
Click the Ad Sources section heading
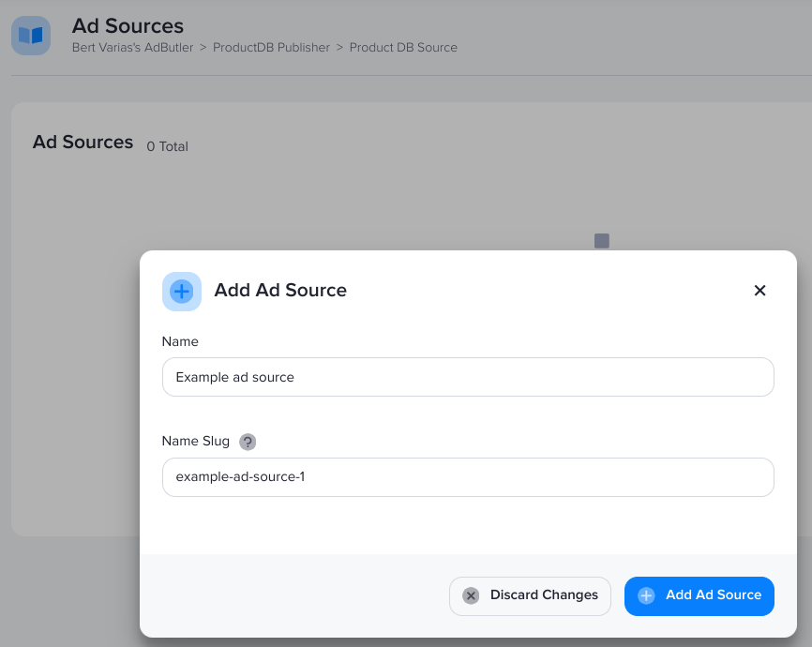(x=83, y=142)
